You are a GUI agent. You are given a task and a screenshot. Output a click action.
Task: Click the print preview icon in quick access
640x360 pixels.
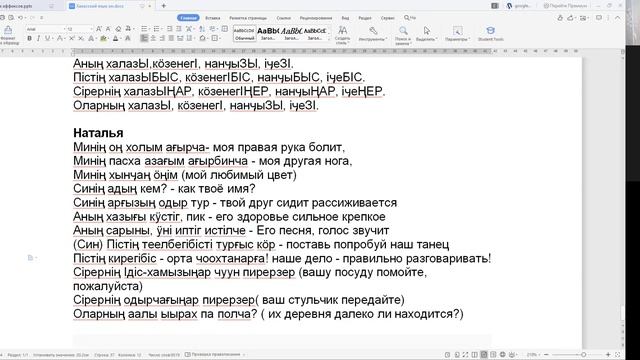tap(11, 18)
